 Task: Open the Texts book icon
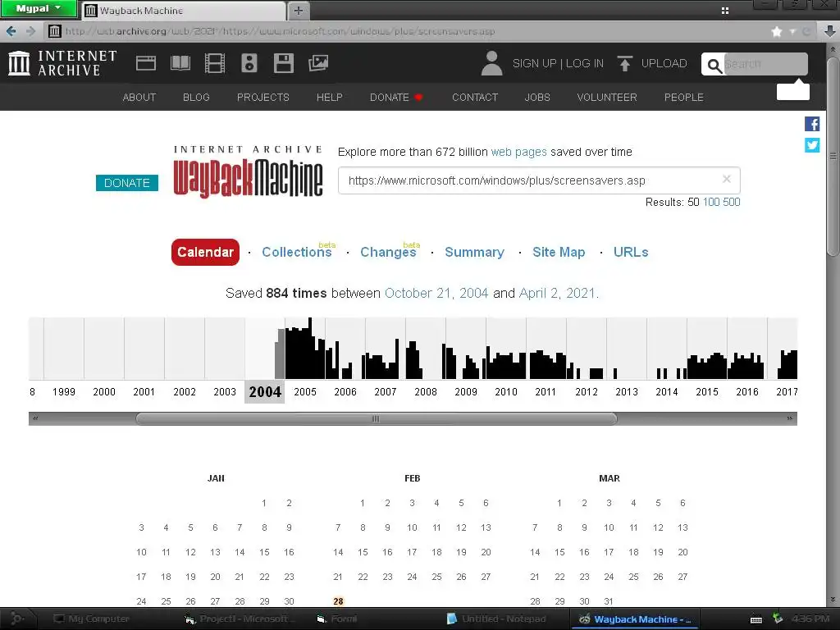coord(180,63)
